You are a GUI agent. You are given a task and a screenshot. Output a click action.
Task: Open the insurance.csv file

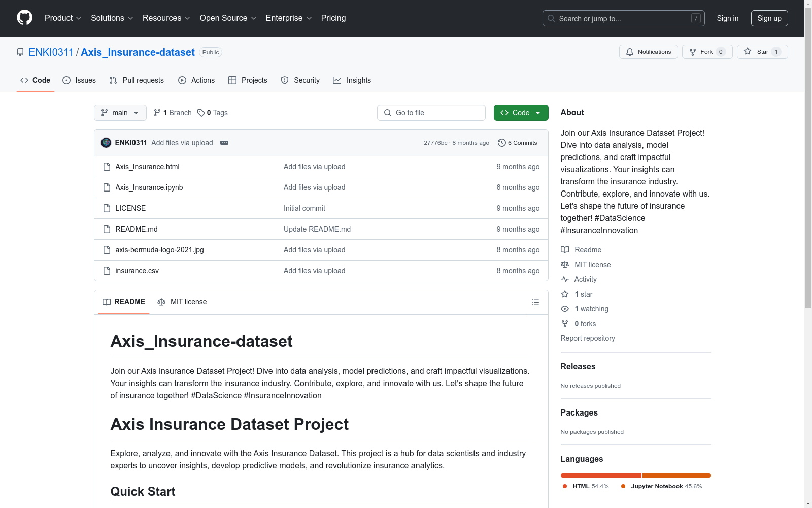click(137, 271)
